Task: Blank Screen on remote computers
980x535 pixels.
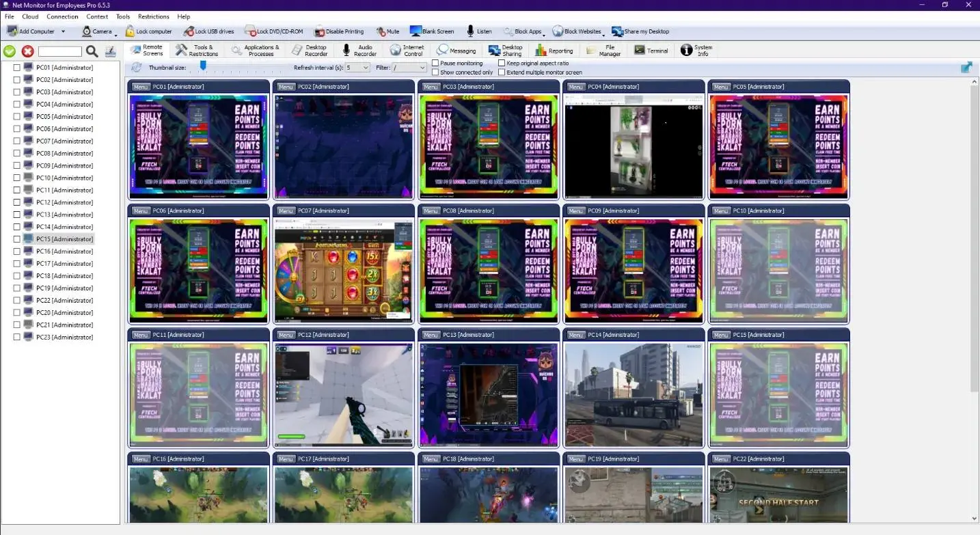Action: (432, 31)
